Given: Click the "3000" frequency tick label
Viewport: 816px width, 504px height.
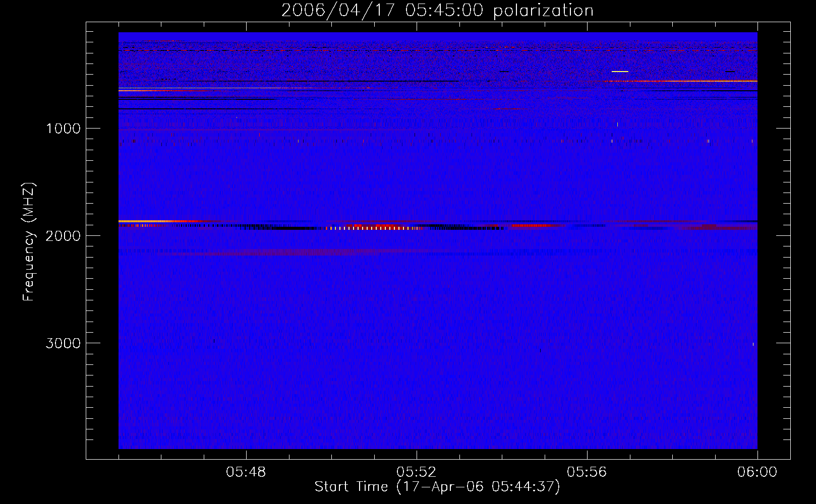Looking at the screenshot, I should pos(63,343).
